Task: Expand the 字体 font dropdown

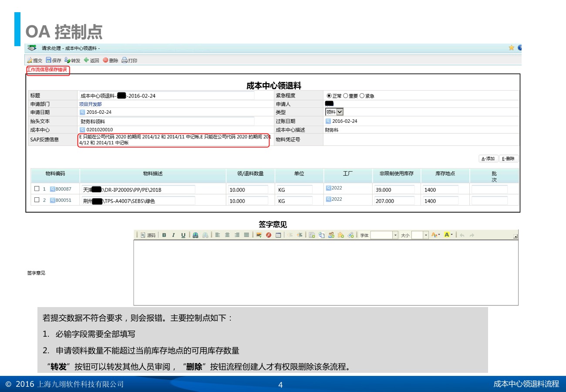Action: click(x=395, y=235)
